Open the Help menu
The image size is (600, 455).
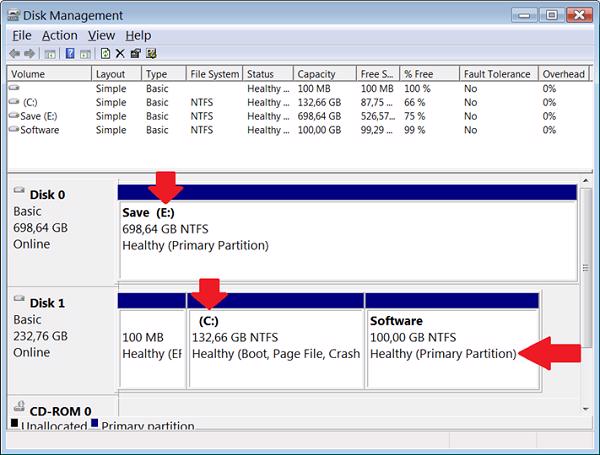pyautogui.click(x=139, y=35)
